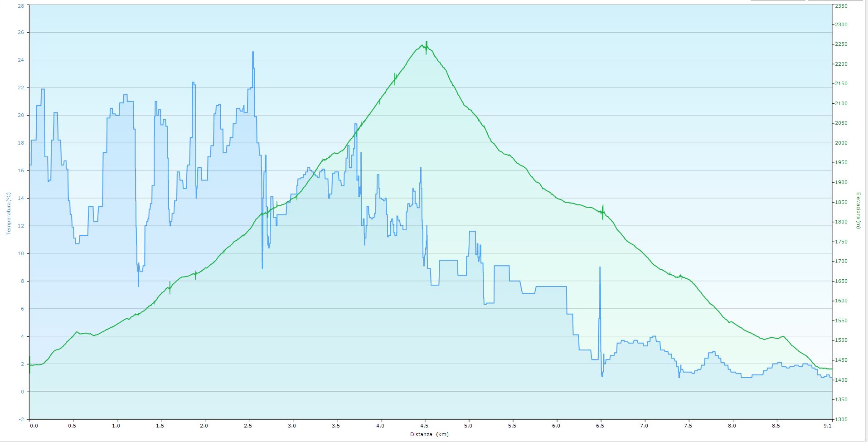Screen dimensions: 868x442
Task: Select the 0.0 tick on the distance axis
Action: click(33, 426)
